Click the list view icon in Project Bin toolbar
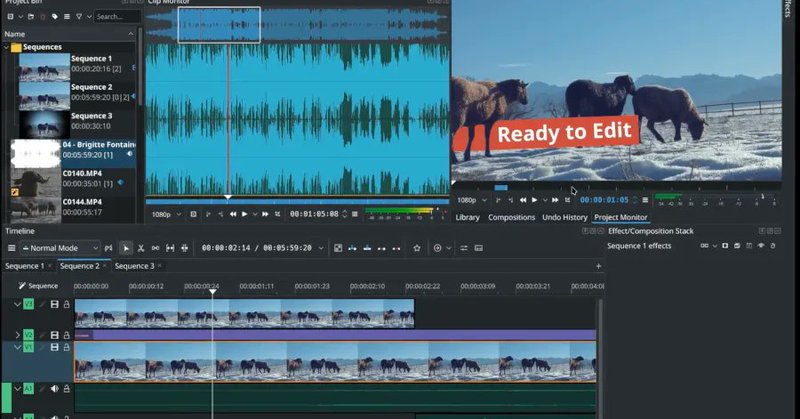The height and width of the screenshot is (419, 800). coord(67,17)
